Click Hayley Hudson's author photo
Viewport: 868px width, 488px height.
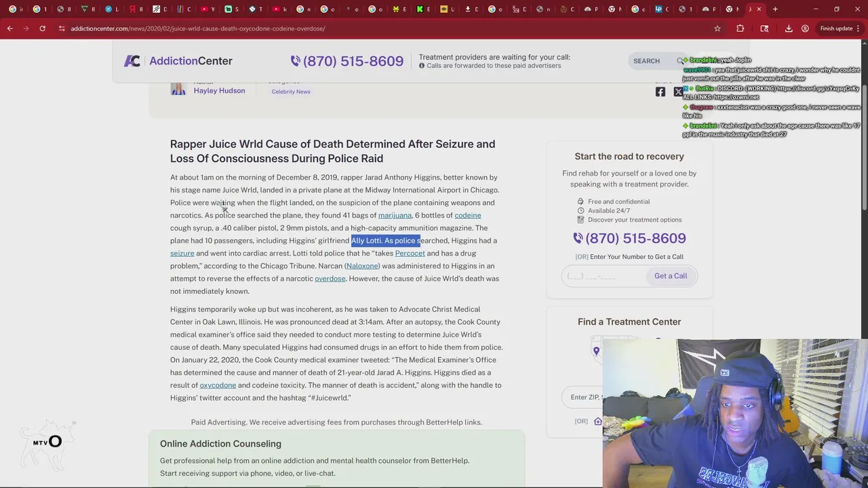point(178,89)
